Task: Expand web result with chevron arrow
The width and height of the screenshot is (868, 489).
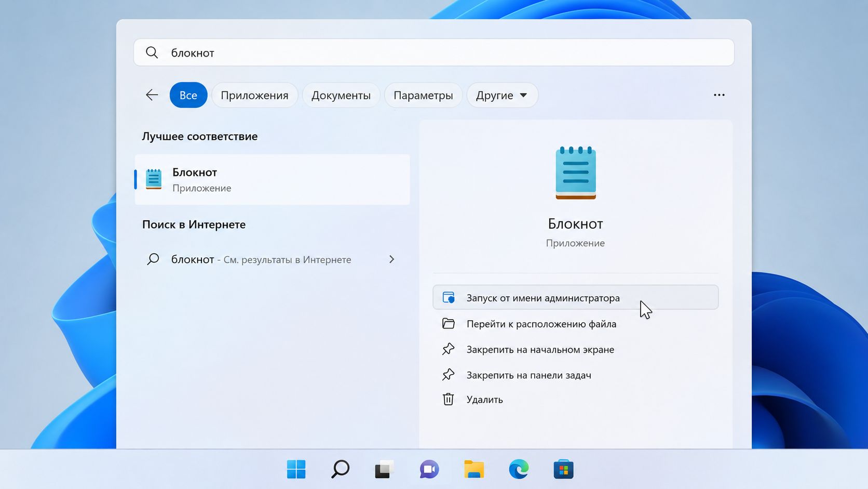Action: (x=391, y=259)
